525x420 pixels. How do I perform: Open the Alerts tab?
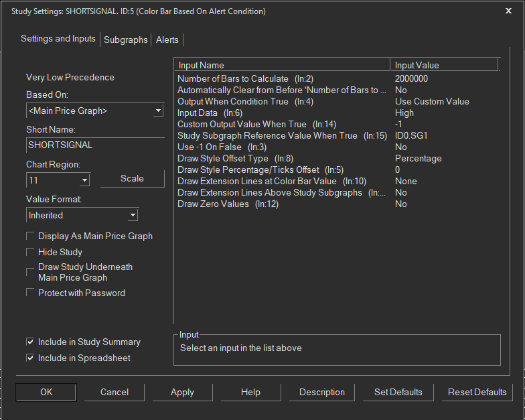click(167, 40)
